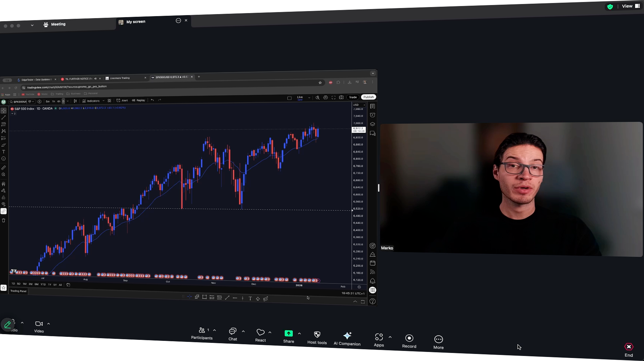
Task: Select the trend line drawing tool
Action: click(4, 118)
